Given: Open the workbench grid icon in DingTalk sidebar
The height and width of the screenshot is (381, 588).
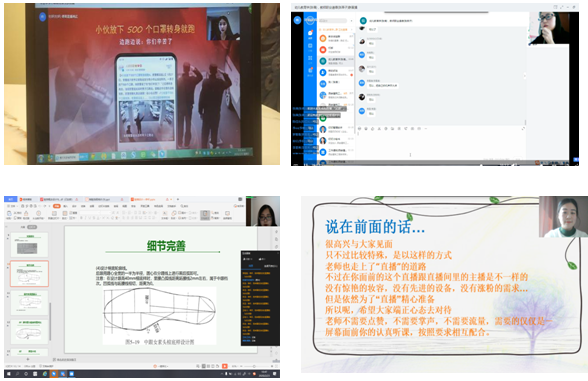Looking at the screenshot, I should pos(310,58).
